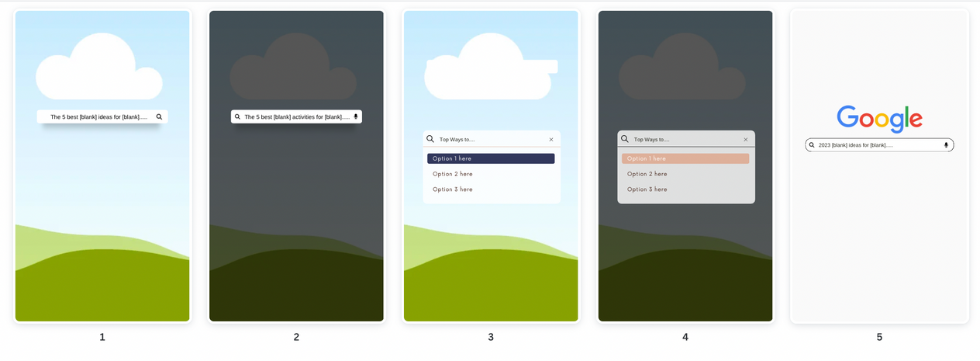This screenshot has width=980, height=361.
Task: Click the dimmed cloud in template 4
Action: tap(682, 67)
